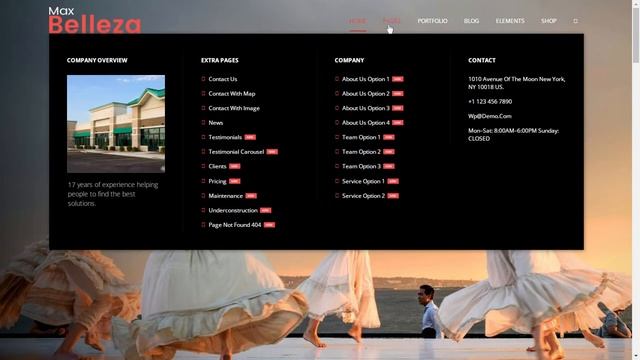Click the Mon-Sat opening hours text
640x360 pixels.
[513, 135]
